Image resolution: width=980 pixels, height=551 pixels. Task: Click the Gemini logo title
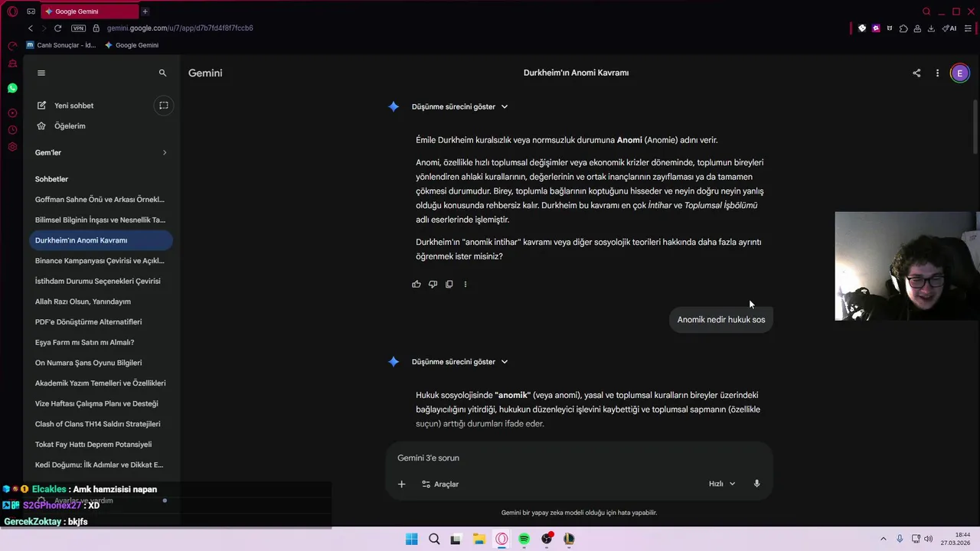pos(205,73)
